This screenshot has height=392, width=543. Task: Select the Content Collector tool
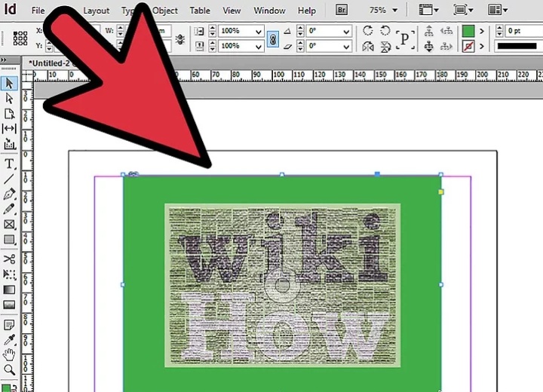click(9, 144)
